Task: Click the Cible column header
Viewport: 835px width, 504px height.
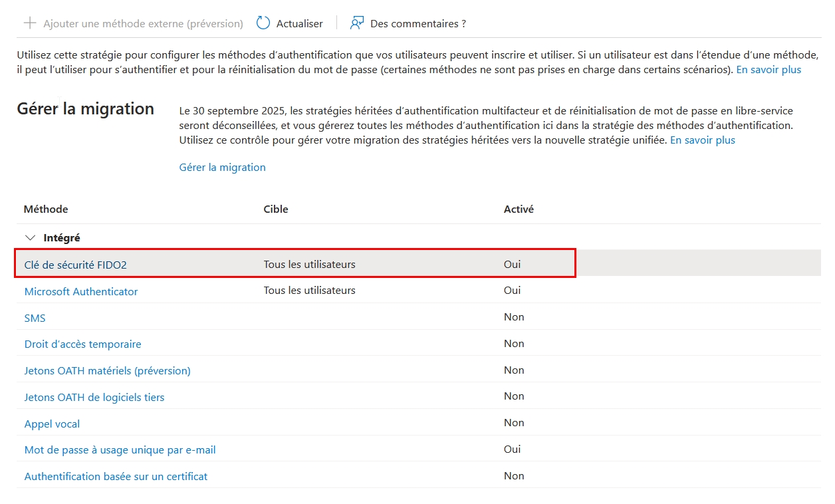Action: (276, 209)
